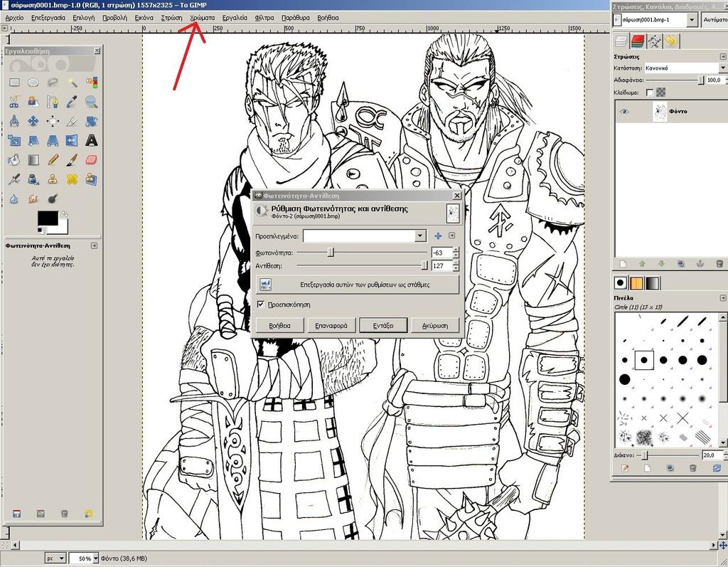Image resolution: width=728 pixels, height=567 pixels.
Task: Select the Heal tool
Action: [72, 179]
